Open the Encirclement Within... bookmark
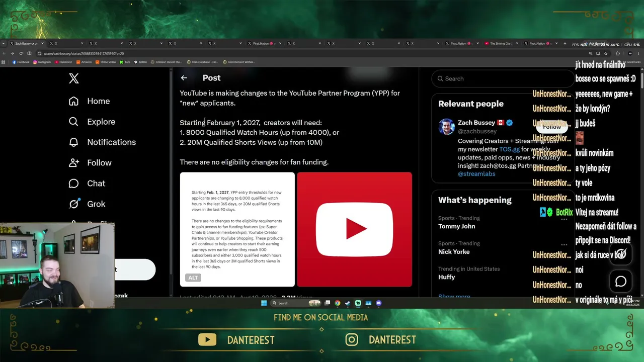The image size is (644, 362). click(x=239, y=62)
